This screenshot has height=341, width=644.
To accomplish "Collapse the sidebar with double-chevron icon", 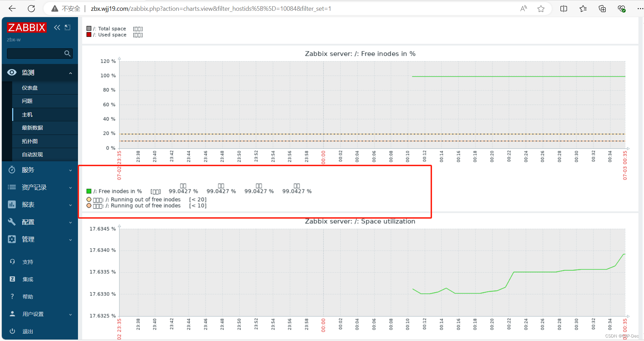I will tap(57, 27).
